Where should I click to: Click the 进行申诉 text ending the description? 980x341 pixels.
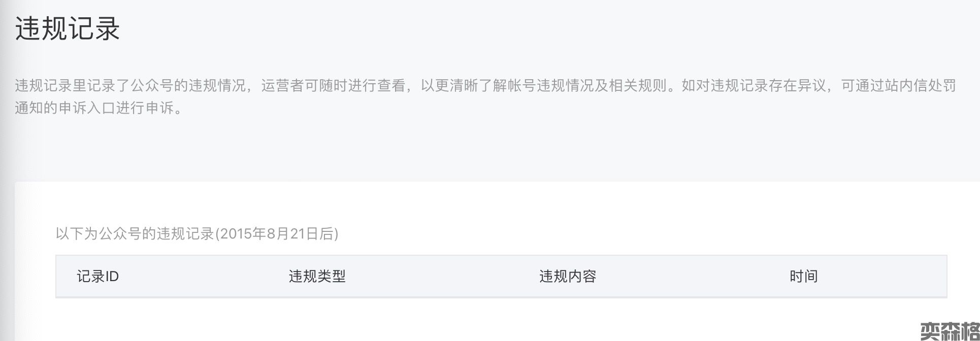pos(145,108)
